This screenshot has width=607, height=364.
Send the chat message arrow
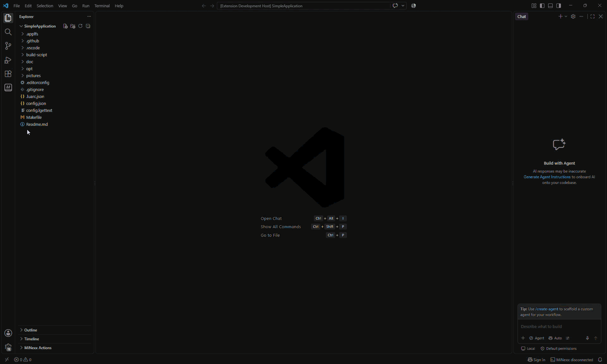click(x=596, y=338)
